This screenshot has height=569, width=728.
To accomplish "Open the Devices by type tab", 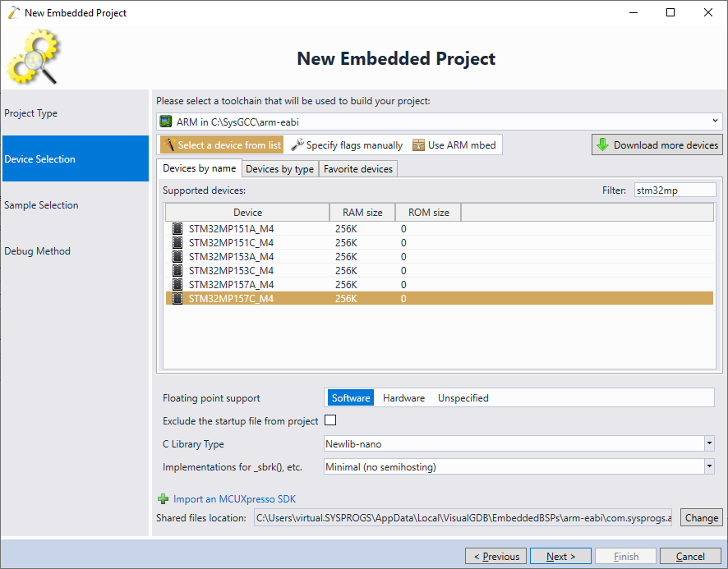I will 280,169.
